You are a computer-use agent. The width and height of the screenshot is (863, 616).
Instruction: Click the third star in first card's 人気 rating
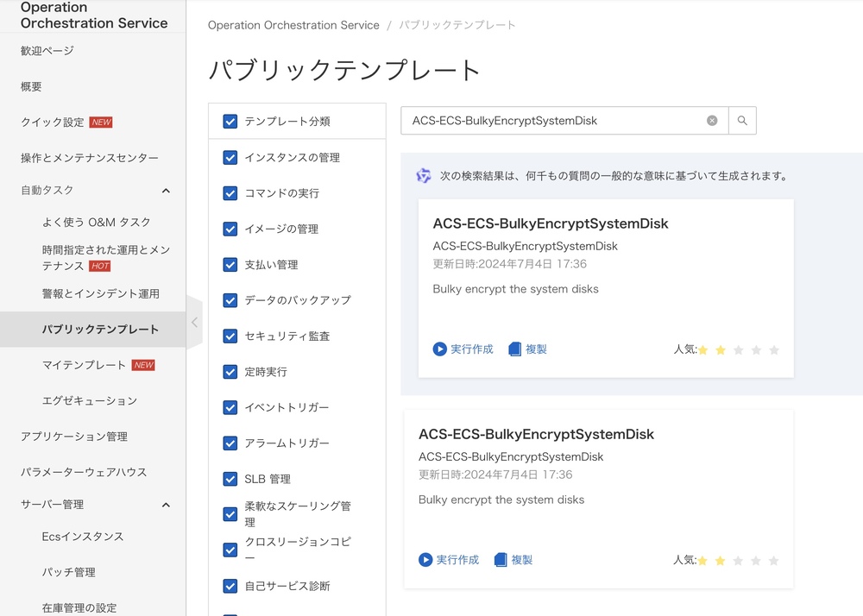tap(738, 349)
